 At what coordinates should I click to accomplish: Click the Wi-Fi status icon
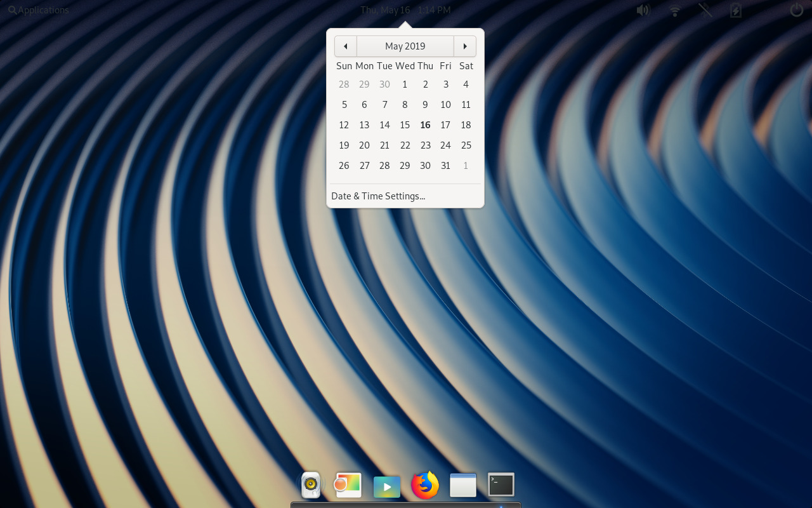coord(674,10)
